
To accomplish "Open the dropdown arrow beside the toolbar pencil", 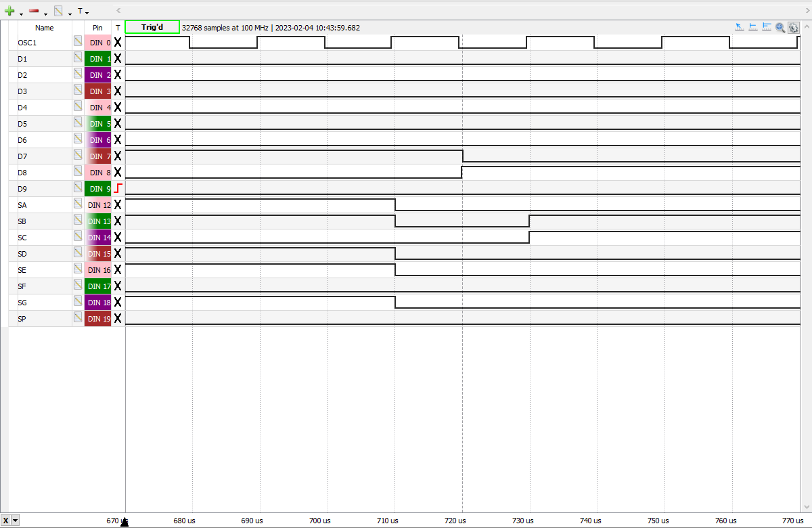I will (x=70, y=13).
